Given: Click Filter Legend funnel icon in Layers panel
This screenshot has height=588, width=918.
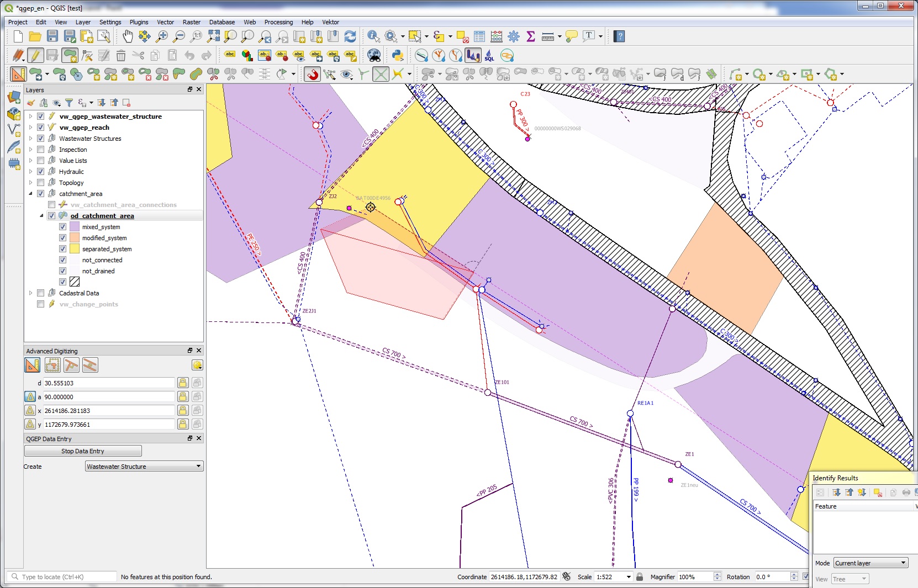Looking at the screenshot, I should point(69,103).
